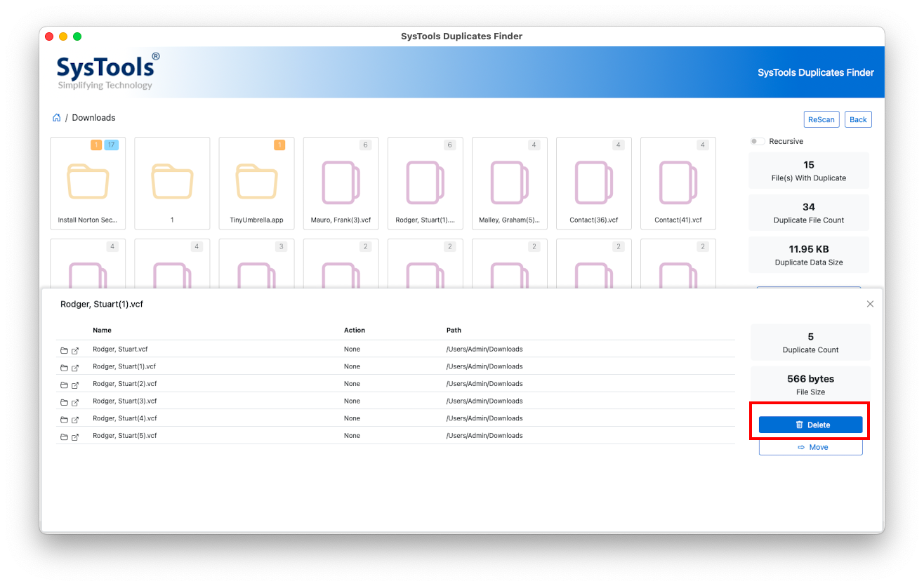Click external open icon for Rodger, Stuart(5).vcf

(x=75, y=437)
